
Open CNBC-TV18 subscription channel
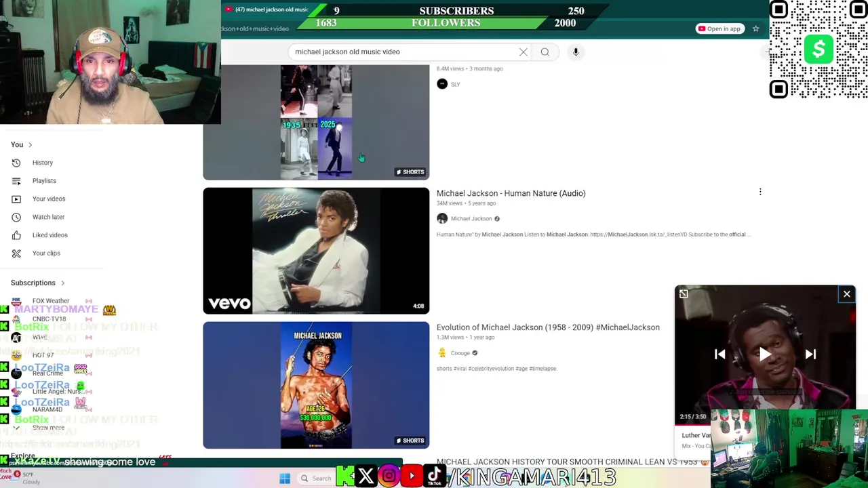pyautogui.click(x=49, y=319)
